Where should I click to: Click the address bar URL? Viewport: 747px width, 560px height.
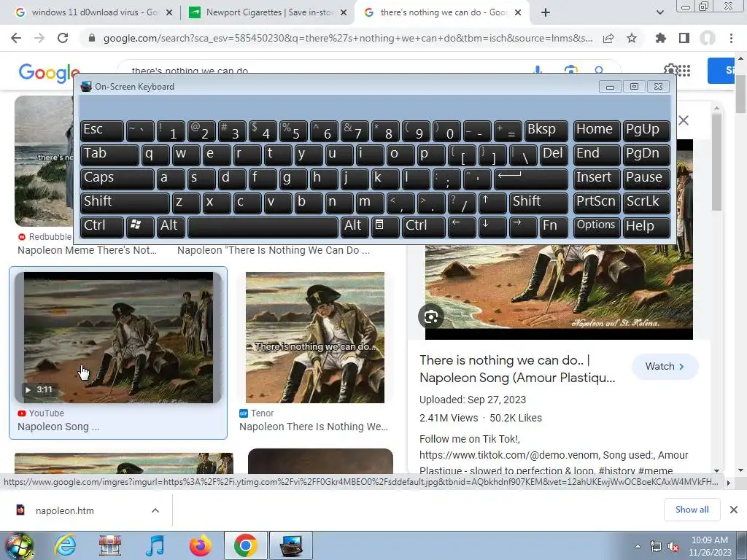coord(348,38)
